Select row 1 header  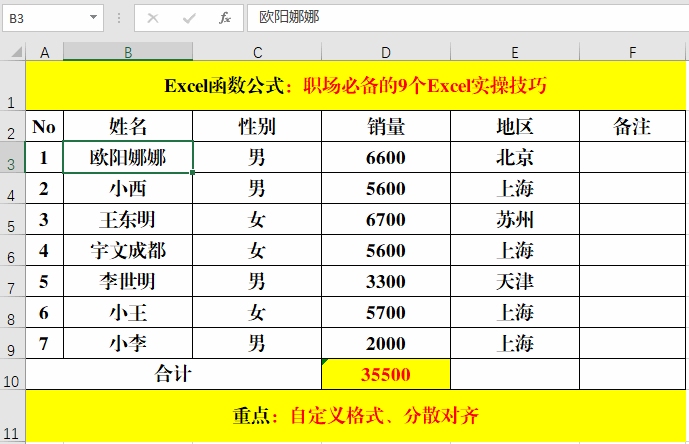(12, 86)
